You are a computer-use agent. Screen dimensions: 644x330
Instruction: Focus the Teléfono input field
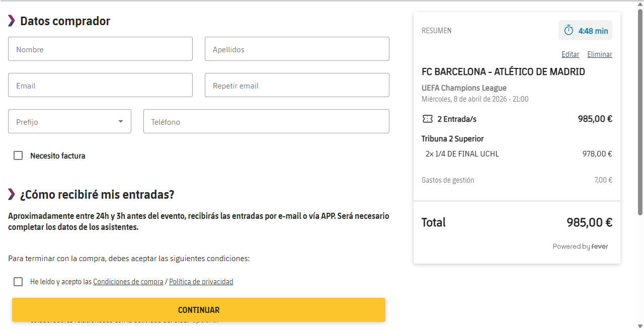[266, 121]
